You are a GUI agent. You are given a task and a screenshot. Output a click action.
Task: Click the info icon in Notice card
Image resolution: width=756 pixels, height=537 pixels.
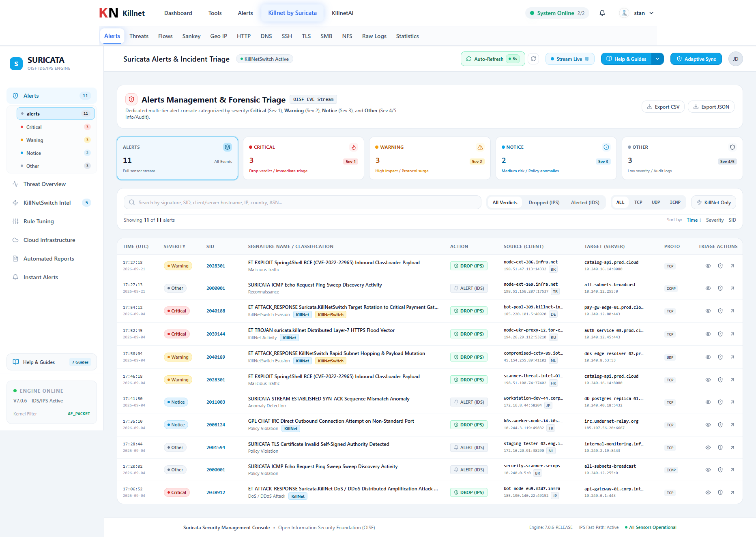pos(606,147)
